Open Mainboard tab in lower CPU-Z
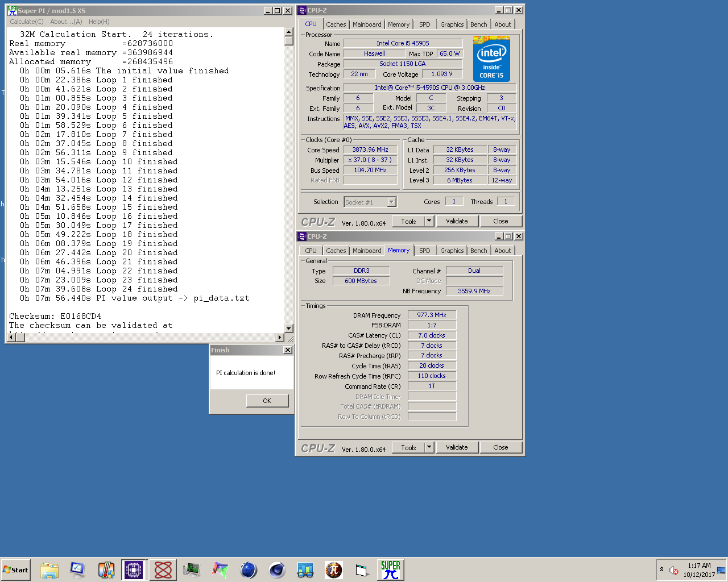This screenshot has height=582, width=728. click(x=367, y=251)
